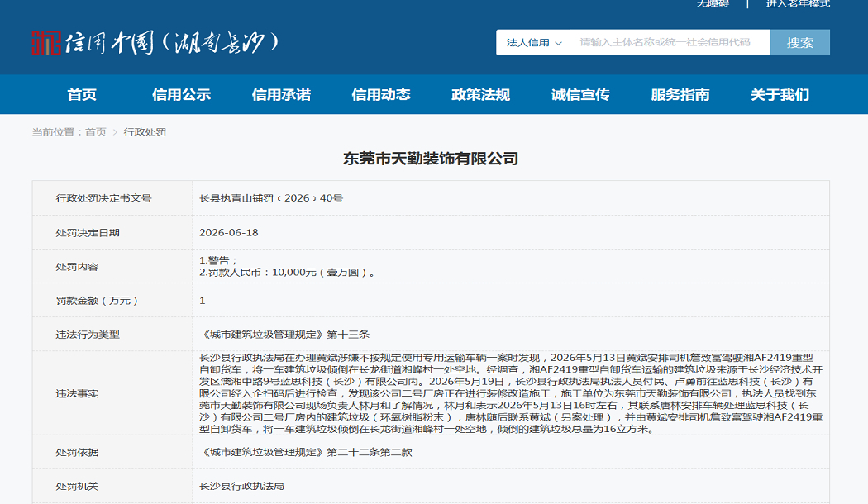Image resolution: width=868 pixels, height=504 pixels.
Task: Select the 行政处罚决定书文号 label cell
Action: 112,198
